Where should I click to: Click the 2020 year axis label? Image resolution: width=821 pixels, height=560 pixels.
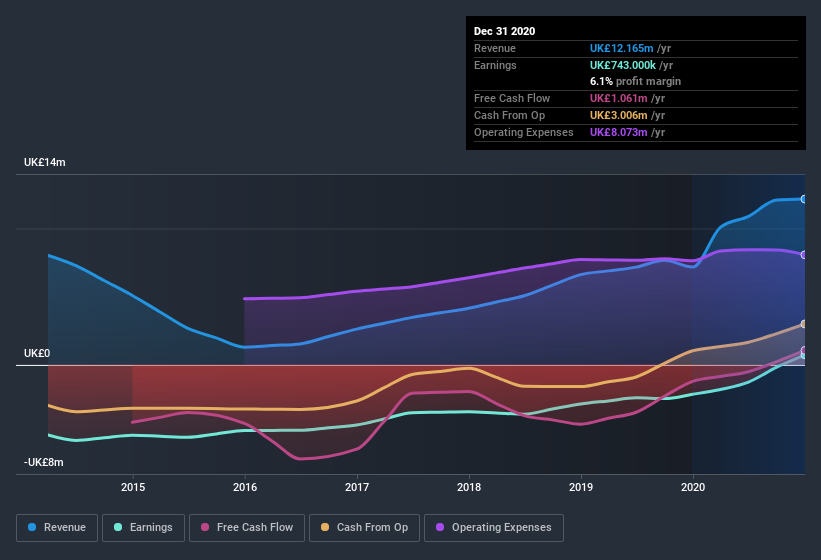click(x=693, y=487)
